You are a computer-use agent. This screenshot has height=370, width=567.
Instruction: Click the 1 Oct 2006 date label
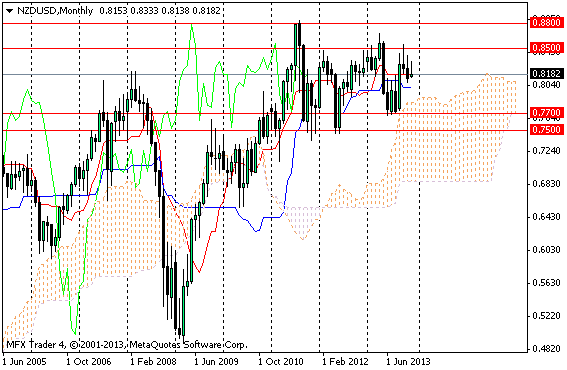[88, 361]
